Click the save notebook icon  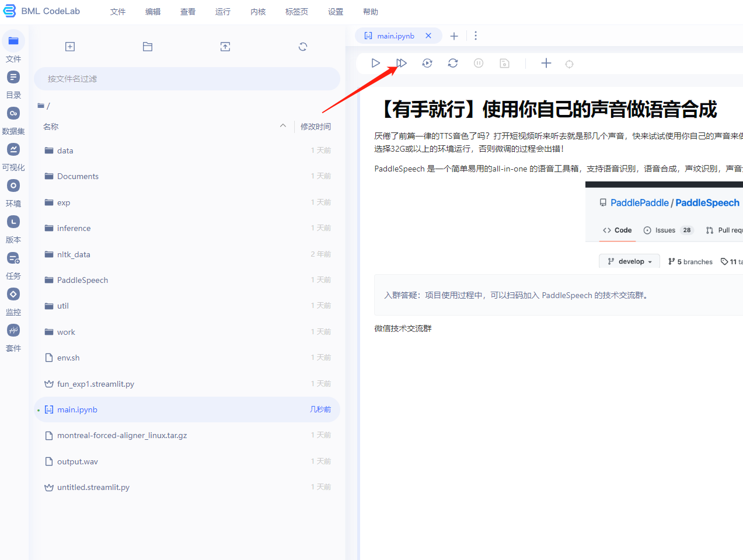[505, 63]
